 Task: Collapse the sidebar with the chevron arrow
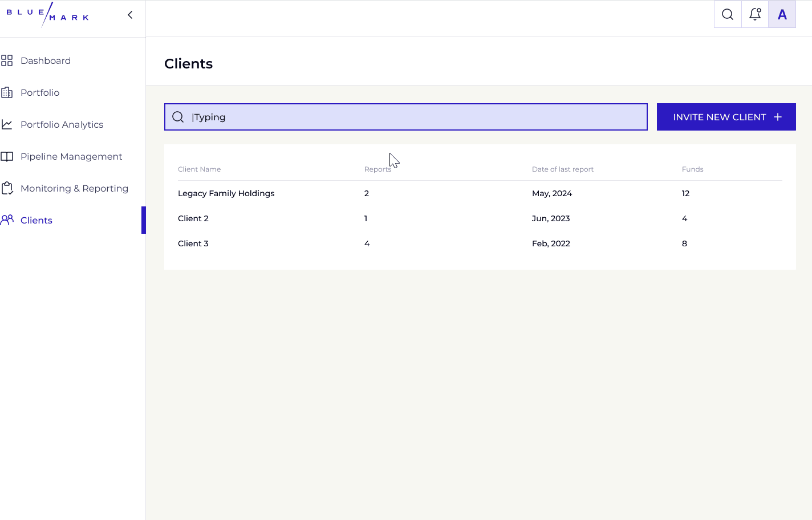(x=130, y=15)
